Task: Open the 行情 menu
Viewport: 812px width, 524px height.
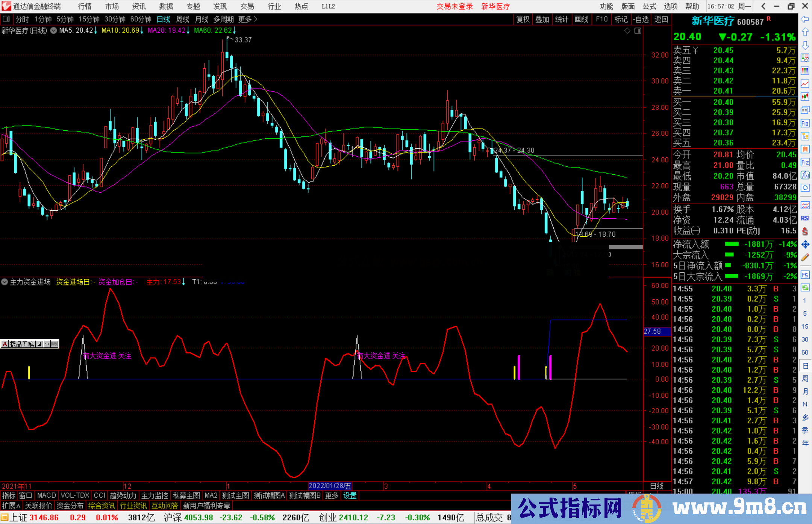Action: pos(85,6)
